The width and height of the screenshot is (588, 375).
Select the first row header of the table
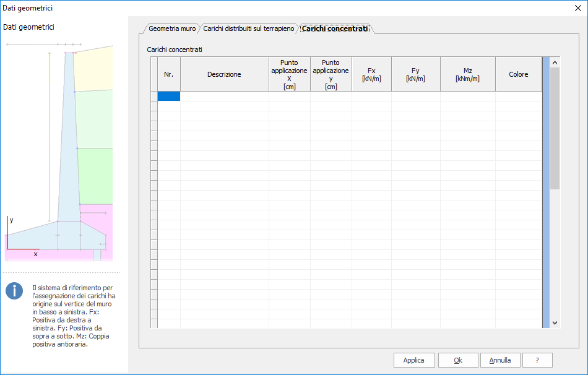click(154, 97)
